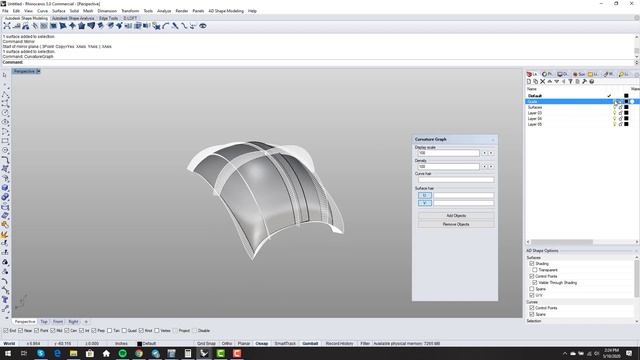The height and width of the screenshot is (360, 640).
Task: Change Default layer color swatch
Action: tap(626, 96)
